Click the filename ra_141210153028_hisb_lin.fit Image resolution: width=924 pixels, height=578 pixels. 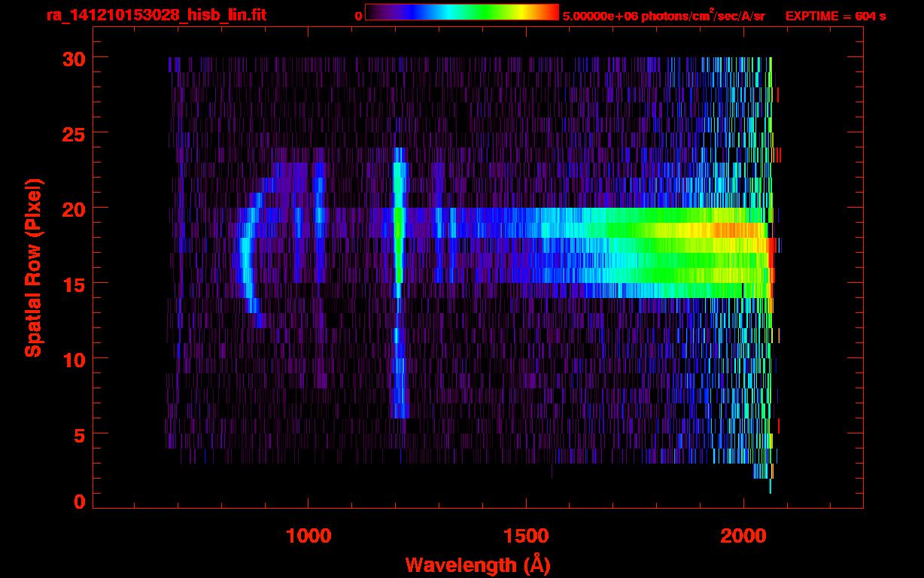click(155, 15)
